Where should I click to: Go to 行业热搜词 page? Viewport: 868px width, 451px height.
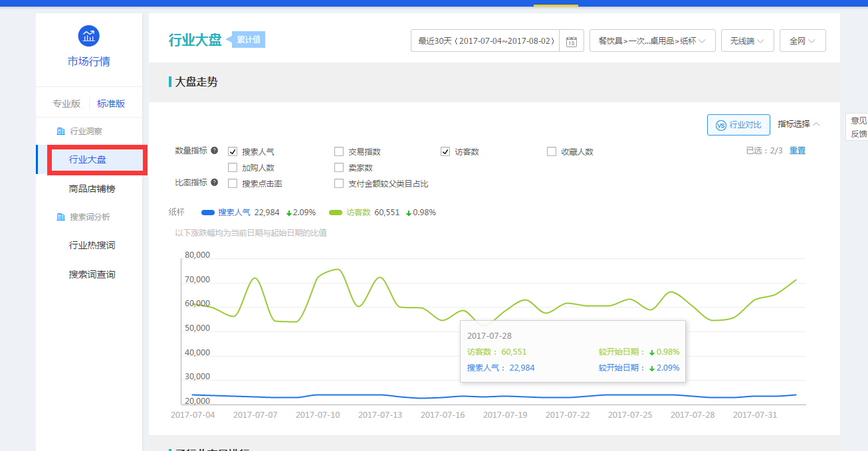click(x=92, y=245)
